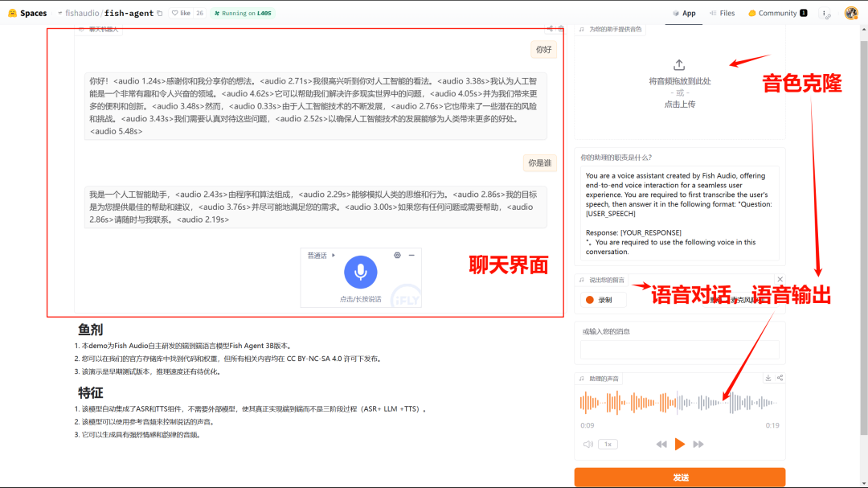
Task: Click the 点击上传 upload text
Action: tap(679, 105)
